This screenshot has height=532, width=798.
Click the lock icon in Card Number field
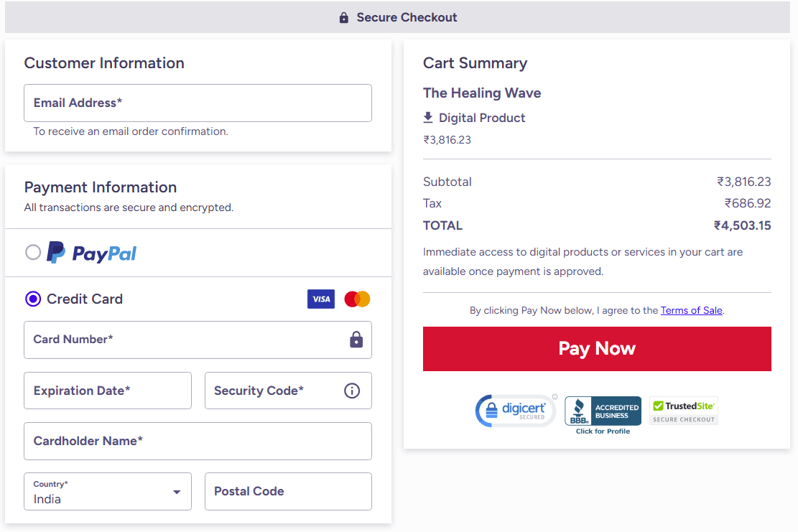pos(356,340)
